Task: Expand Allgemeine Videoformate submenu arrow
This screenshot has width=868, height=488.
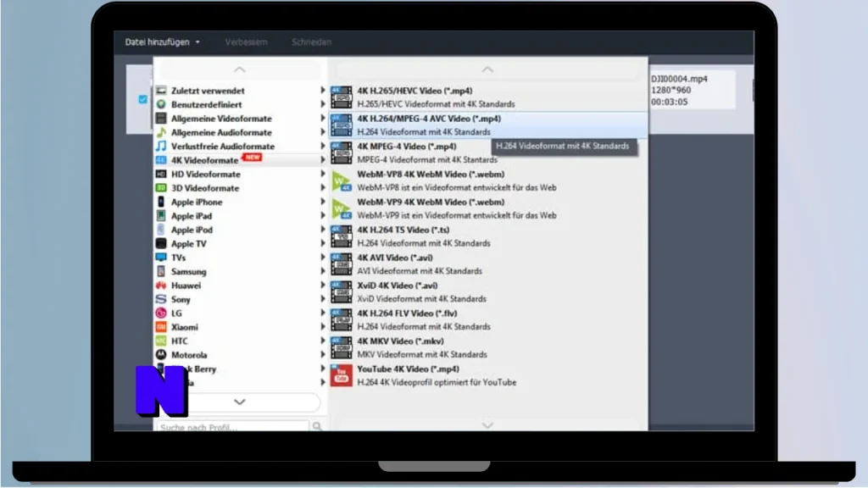Action: pos(323,118)
